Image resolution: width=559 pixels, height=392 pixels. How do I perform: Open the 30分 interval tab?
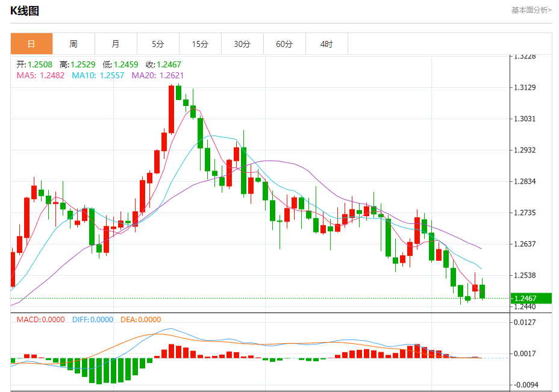(242, 44)
